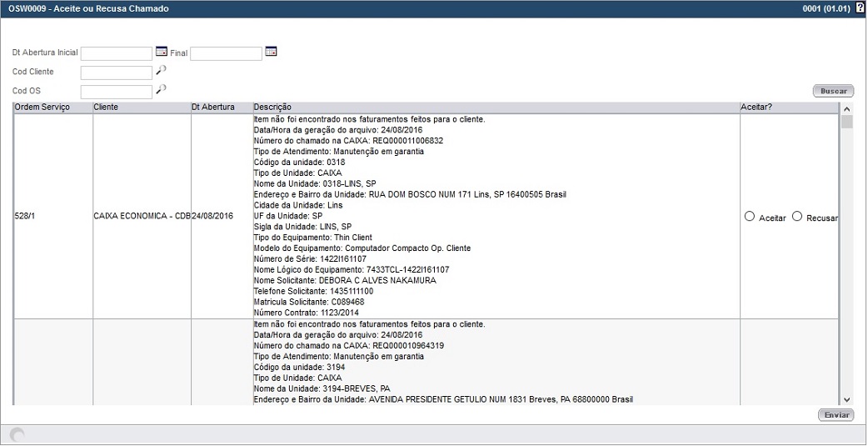Click the loading spinner icon in status bar
The image size is (868, 446).
[x=17, y=434]
